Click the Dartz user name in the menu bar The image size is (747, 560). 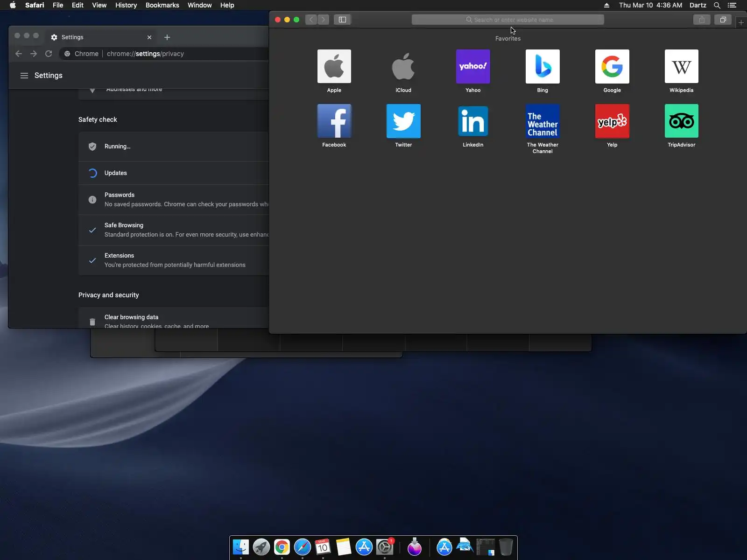(x=698, y=5)
